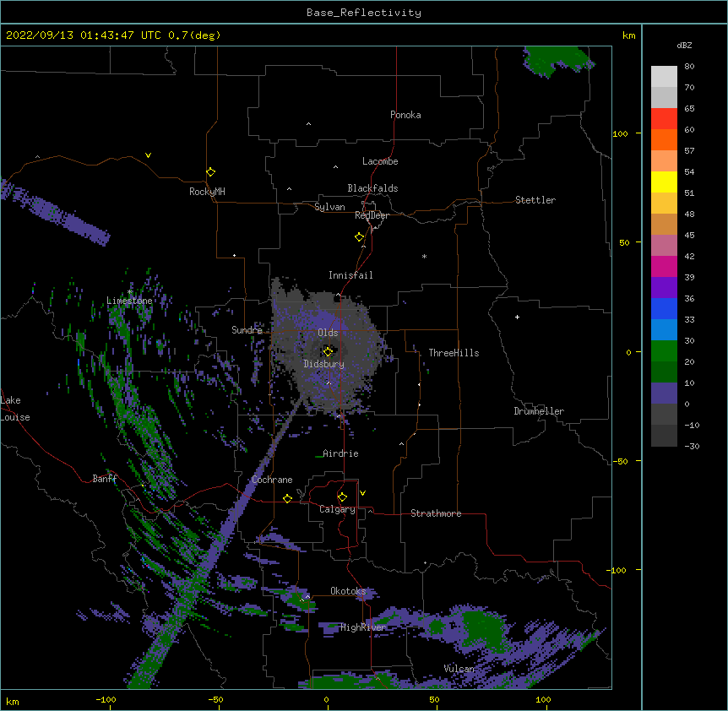Screen dimensions: 728x711
Task: Click the Stettler city label
Action: point(535,200)
